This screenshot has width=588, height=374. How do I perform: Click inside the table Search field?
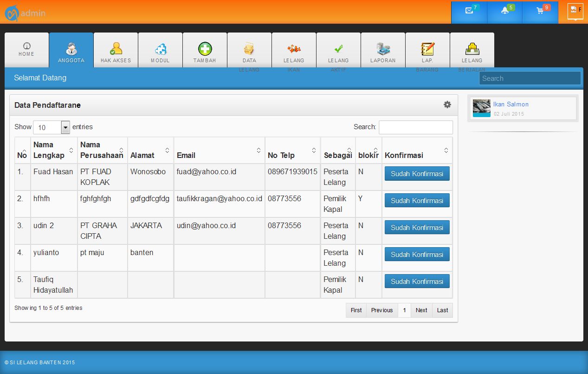pos(415,127)
